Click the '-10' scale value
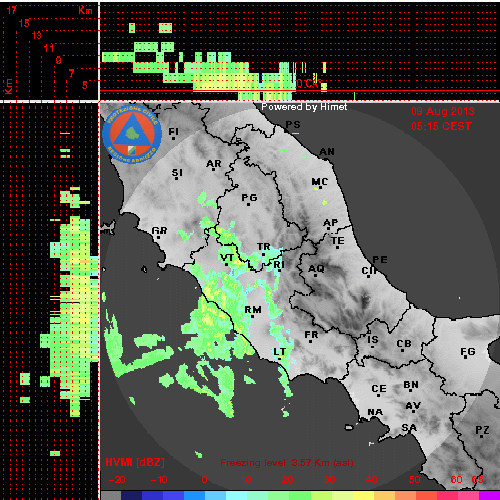Viewport: 500px width, 500px height. 159,480
